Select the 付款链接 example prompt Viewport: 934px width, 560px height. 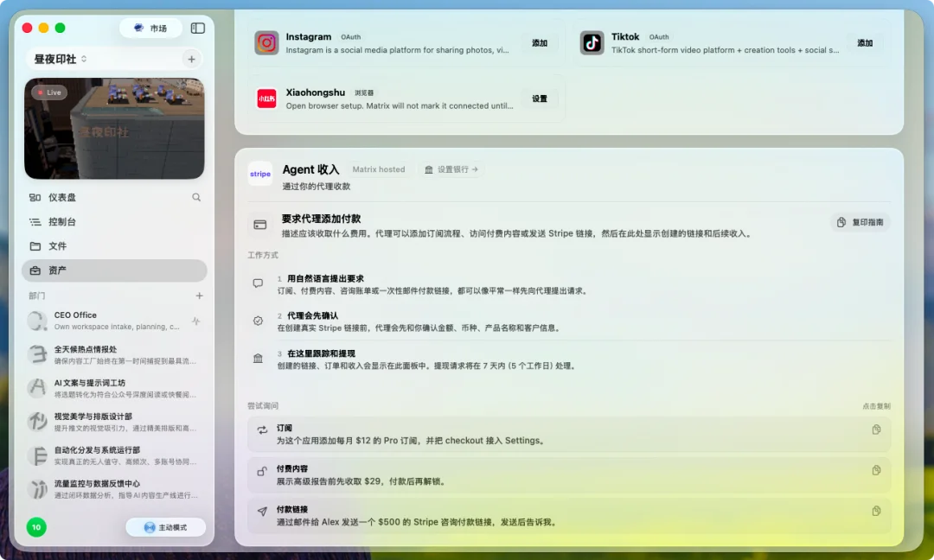569,515
